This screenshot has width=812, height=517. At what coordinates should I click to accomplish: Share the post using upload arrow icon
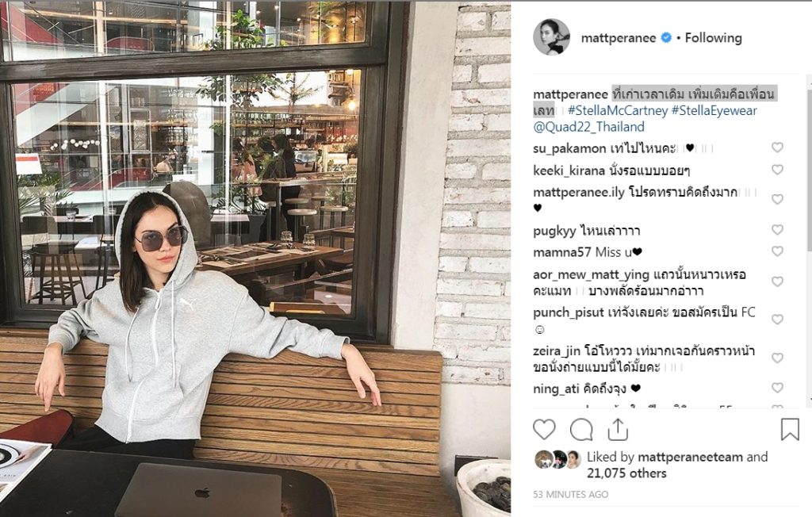point(618,430)
